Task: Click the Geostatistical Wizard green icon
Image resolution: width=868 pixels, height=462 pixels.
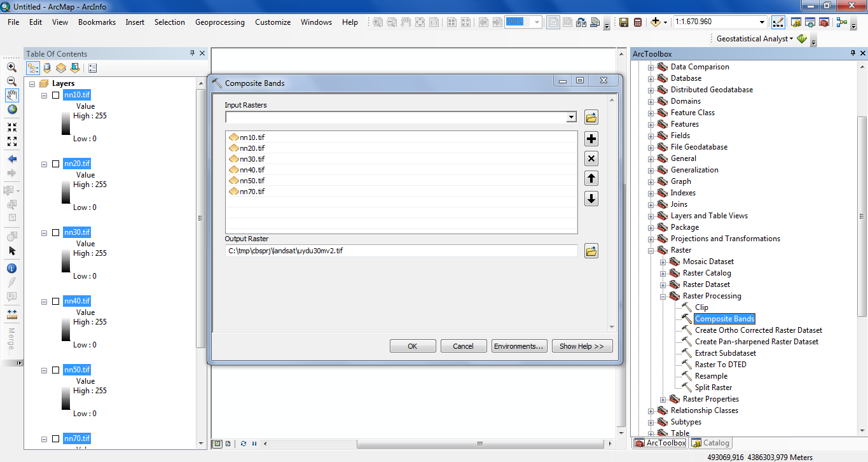Action: [802, 39]
